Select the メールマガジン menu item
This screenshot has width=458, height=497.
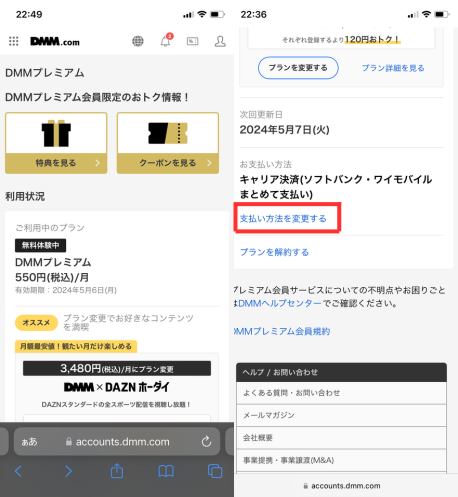pyautogui.click(x=341, y=415)
